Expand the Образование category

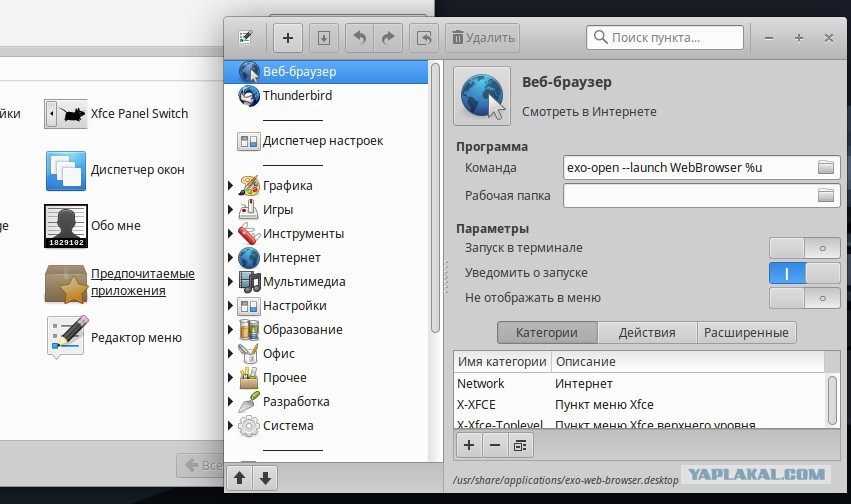tap(230, 329)
